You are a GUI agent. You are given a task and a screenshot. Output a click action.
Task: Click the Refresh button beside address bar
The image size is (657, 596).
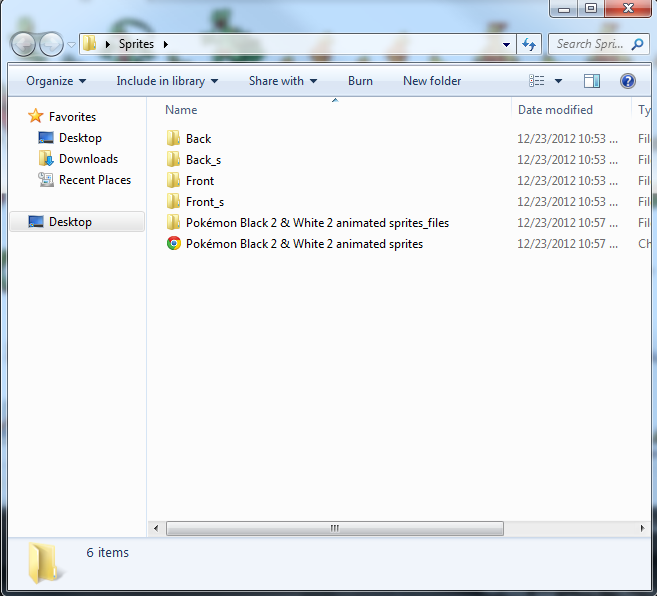pos(530,44)
